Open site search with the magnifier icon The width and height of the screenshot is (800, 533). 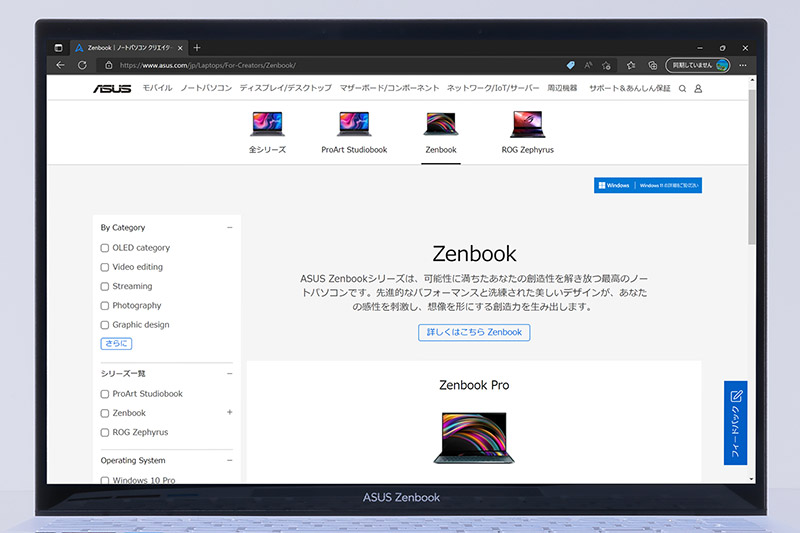(x=682, y=89)
